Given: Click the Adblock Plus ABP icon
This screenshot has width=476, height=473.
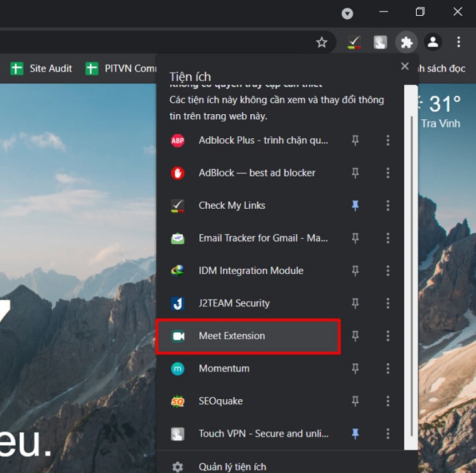Looking at the screenshot, I should 178,141.
